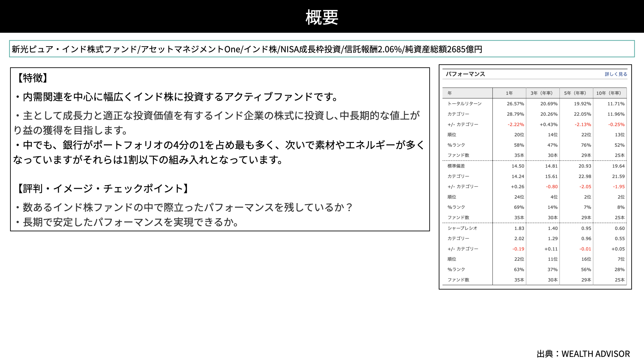Click the トータルリターン row label
This screenshot has width=644, height=362.
pyautogui.click(x=465, y=104)
